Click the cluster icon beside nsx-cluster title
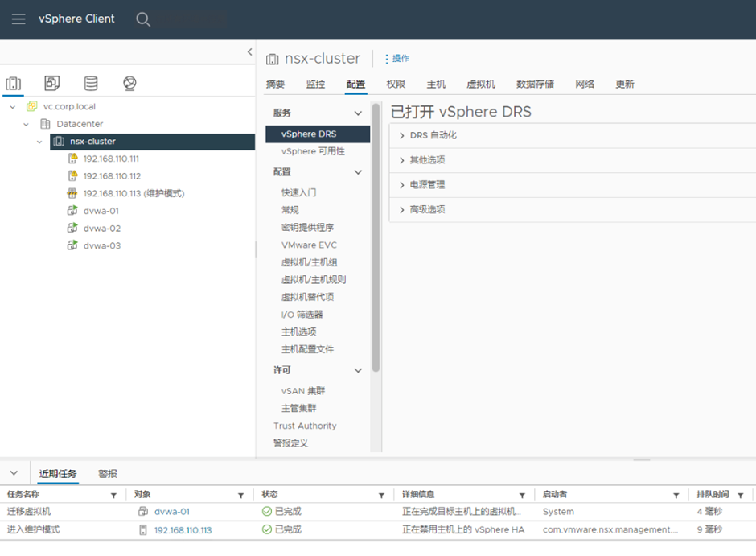 pos(273,59)
